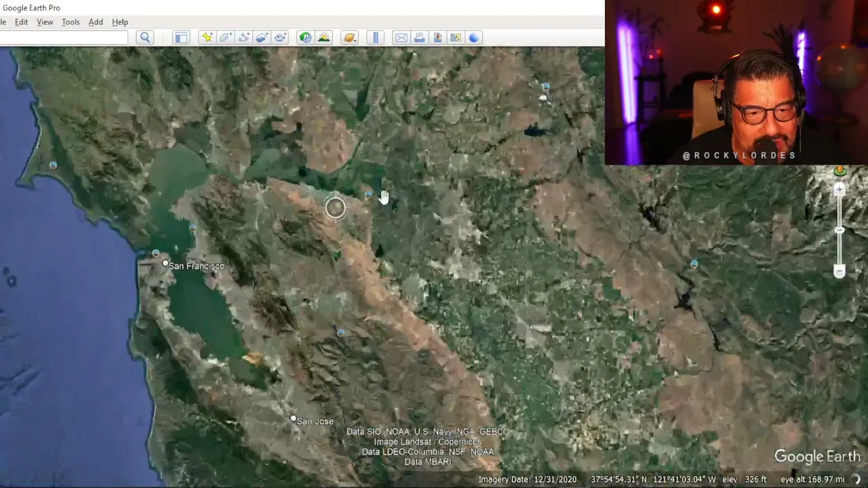Click inside the search input field
This screenshot has width=868, height=488.
pyautogui.click(x=64, y=38)
